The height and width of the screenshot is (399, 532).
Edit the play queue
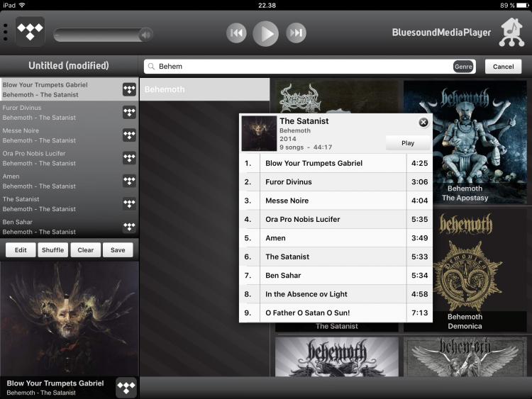21,250
